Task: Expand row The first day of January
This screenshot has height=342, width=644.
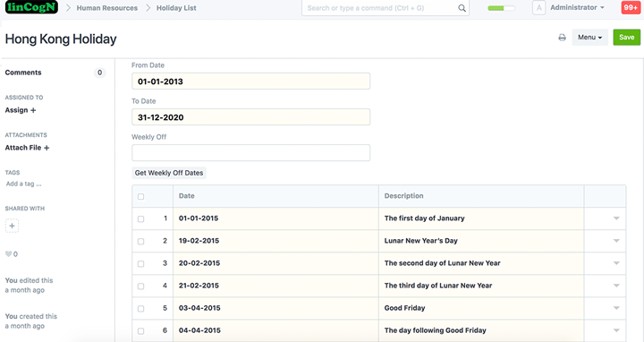Action: pos(616,218)
